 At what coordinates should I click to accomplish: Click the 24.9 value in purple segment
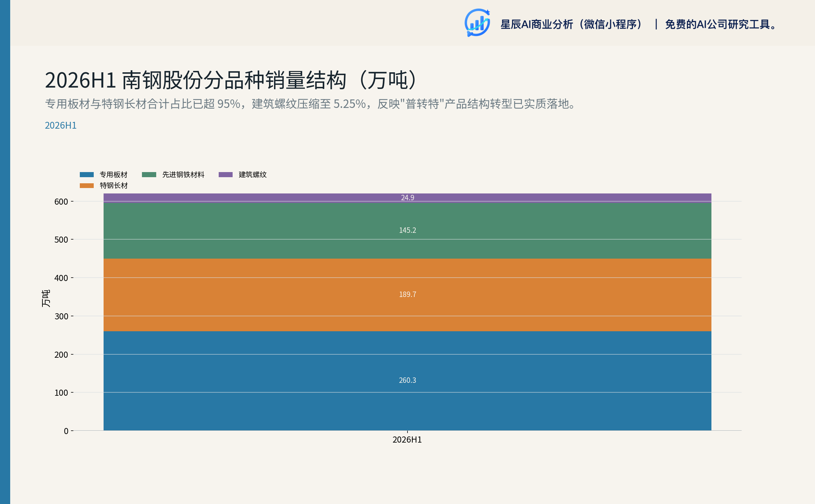407,198
